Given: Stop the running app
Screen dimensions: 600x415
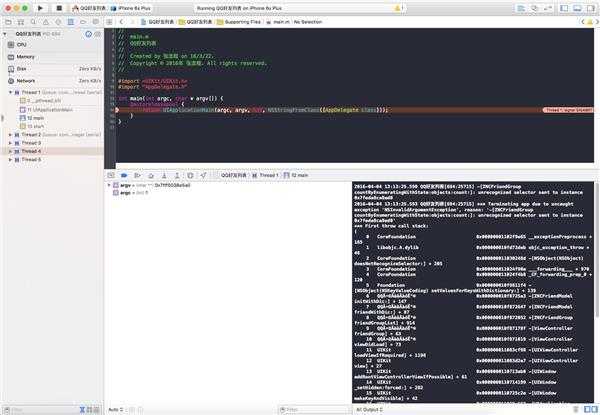Looking at the screenshot, I should pyautogui.click(x=59, y=8).
